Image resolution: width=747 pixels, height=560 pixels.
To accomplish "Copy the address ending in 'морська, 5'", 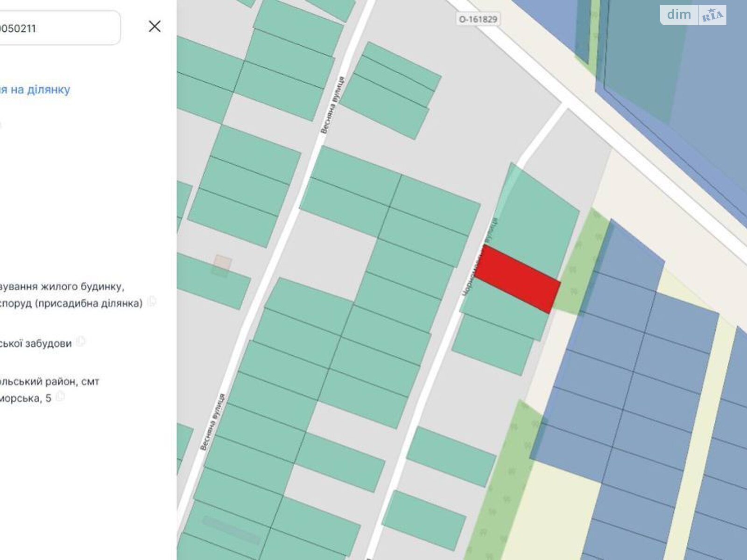I will [60, 397].
